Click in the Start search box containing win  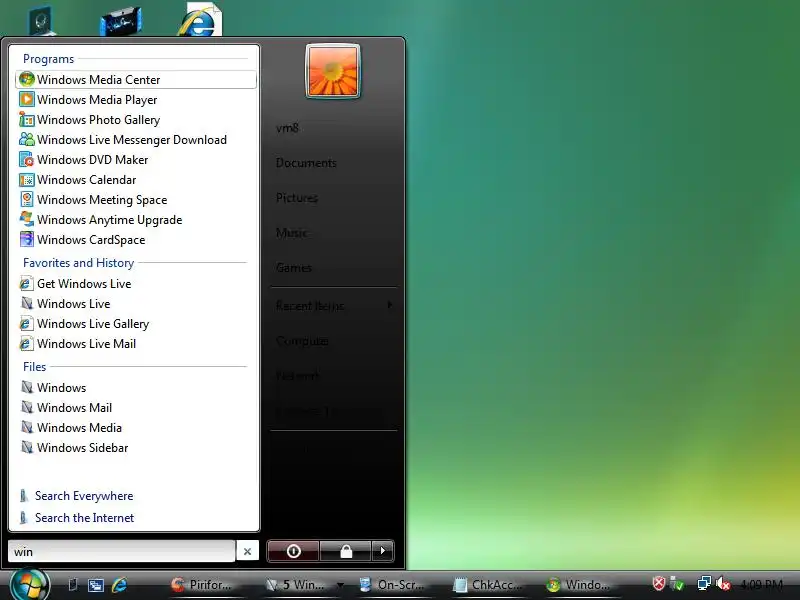(121, 552)
